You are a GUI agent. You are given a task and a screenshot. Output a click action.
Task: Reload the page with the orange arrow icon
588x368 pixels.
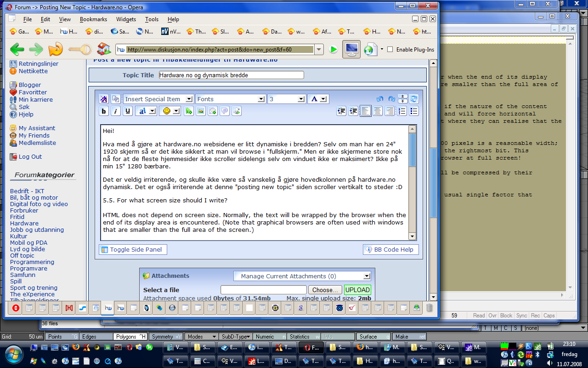click(56, 49)
